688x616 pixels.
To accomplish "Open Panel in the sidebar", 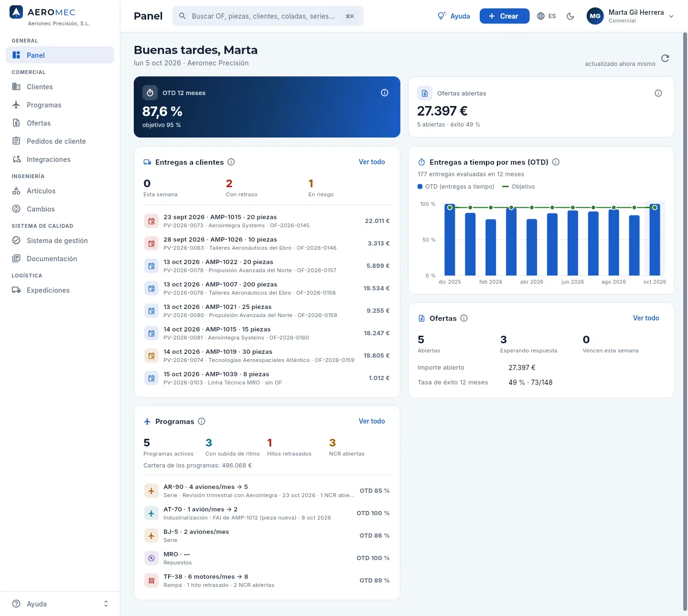I will pyautogui.click(x=60, y=55).
